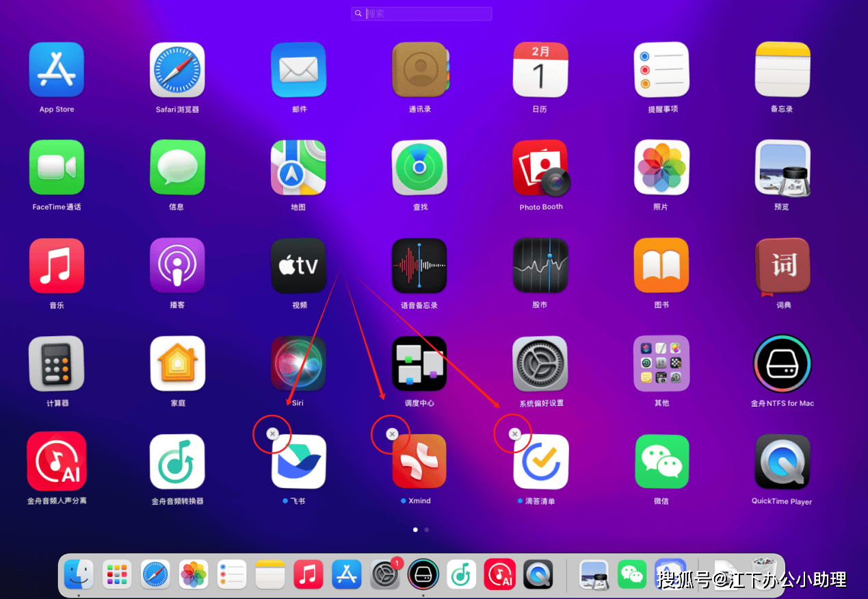
Task: Open the 滴答清单 app
Action: click(x=540, y=461)
